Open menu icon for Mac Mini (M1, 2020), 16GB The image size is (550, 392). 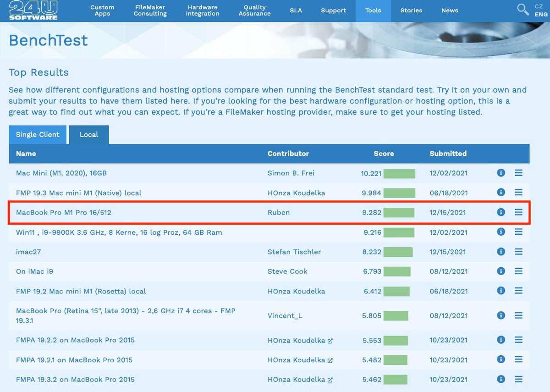click(518, 173)
